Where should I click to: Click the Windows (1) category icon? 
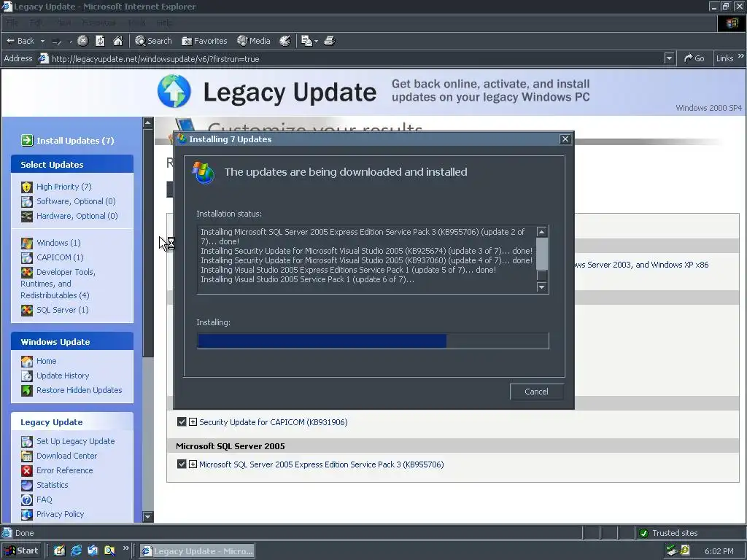click(27, 243)
